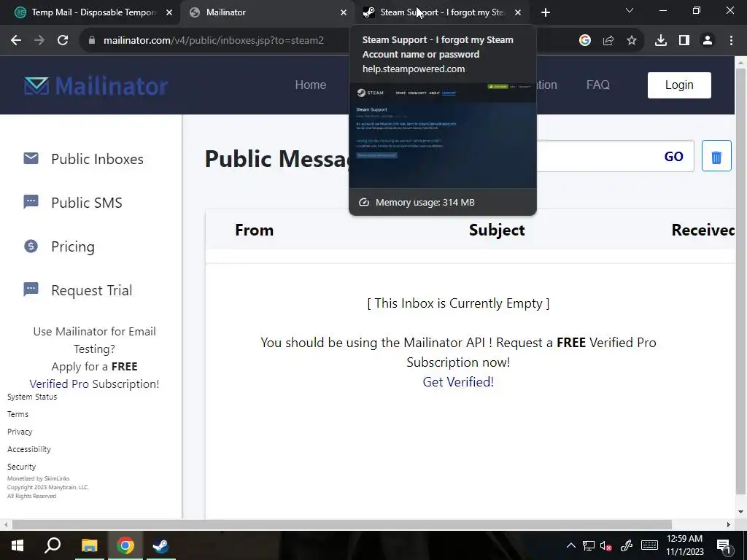This screenshot has width=747, height=560.
Task: Click the Steam Support tab preview thumbnail
Action: (443, 136)
